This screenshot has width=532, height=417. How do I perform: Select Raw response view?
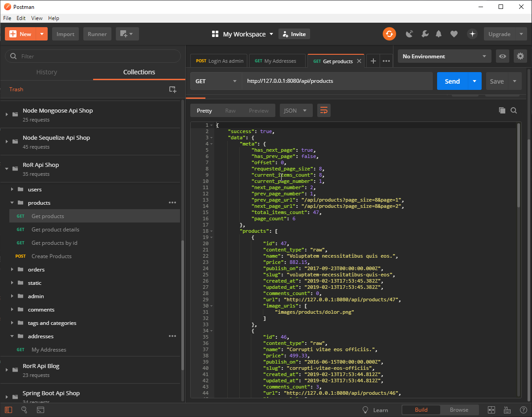pyautogui.click(x=230, y=110)
